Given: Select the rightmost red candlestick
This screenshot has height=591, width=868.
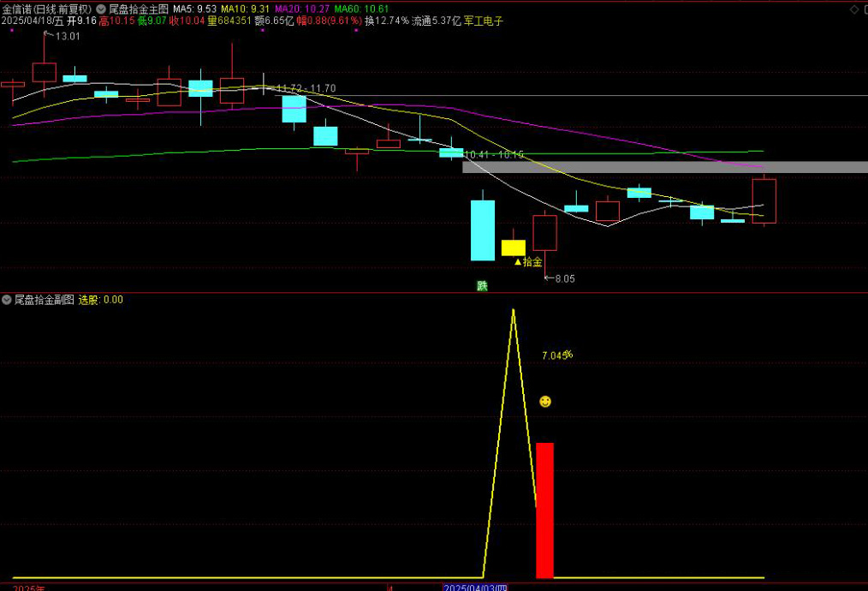Looking at the screenshot, I should pos(764,201).
